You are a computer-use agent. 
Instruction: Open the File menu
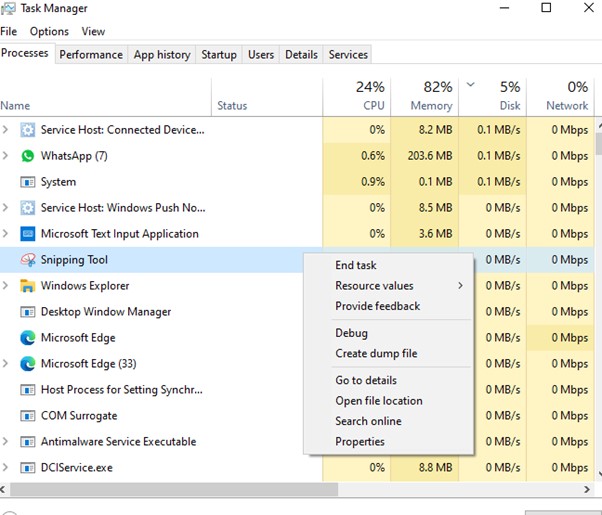(8, 31)
